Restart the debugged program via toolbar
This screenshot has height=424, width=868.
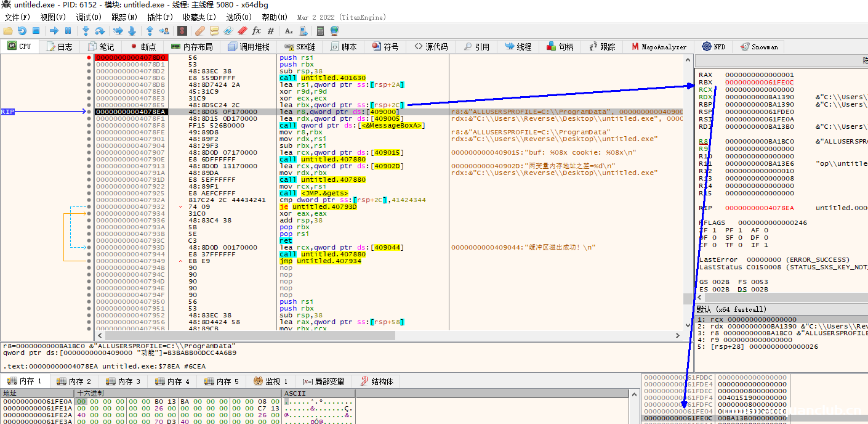click(22, 31)
